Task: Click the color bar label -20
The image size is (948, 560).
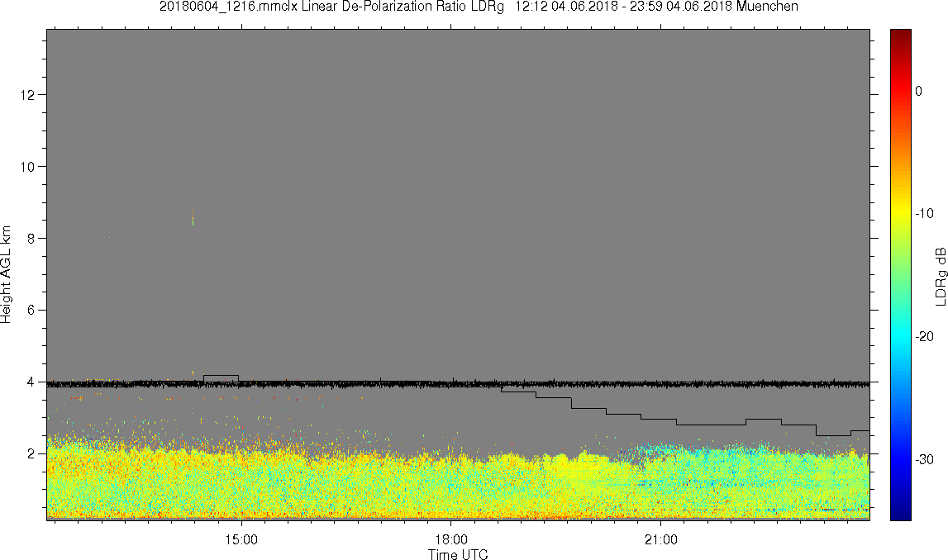Action: click(924, 336)
